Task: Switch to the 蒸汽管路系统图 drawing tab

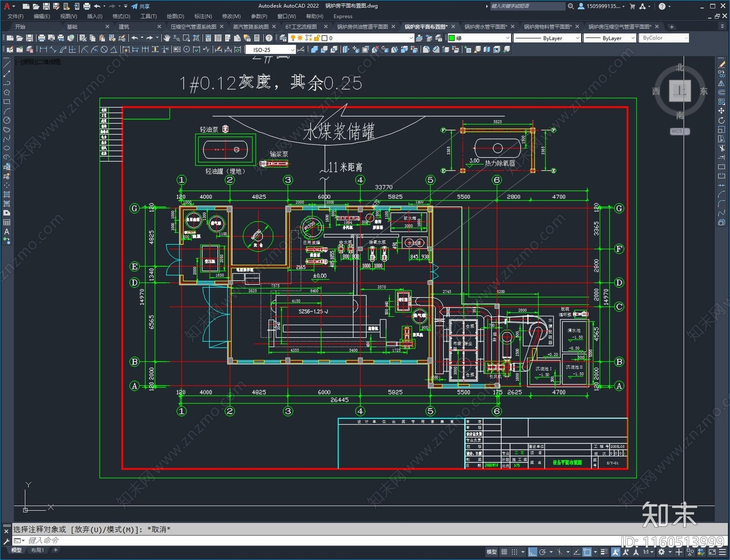Action: coord(250,27)
